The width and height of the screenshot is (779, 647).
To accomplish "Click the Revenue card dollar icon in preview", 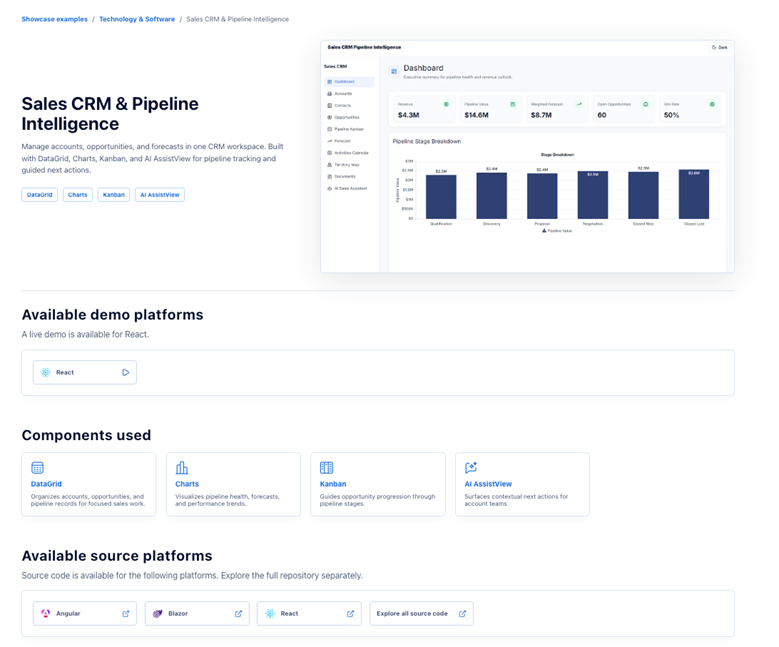I will click(x=446, y=104).
